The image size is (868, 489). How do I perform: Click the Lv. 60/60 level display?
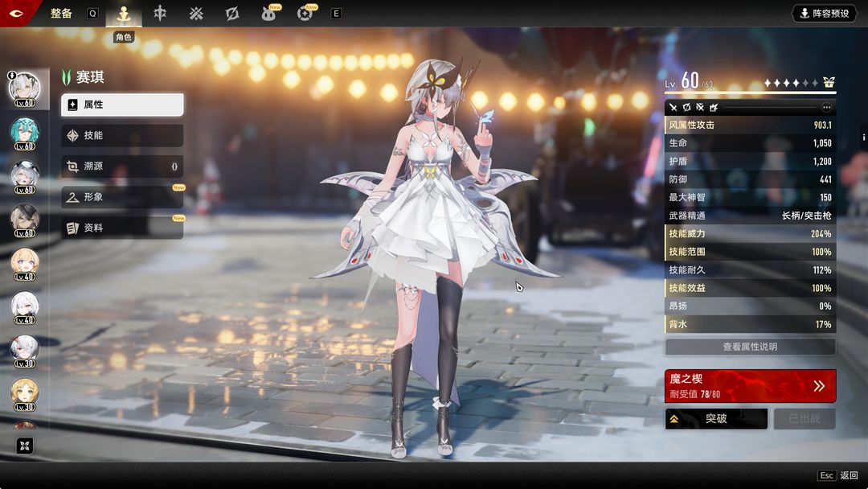click(690, 81)
